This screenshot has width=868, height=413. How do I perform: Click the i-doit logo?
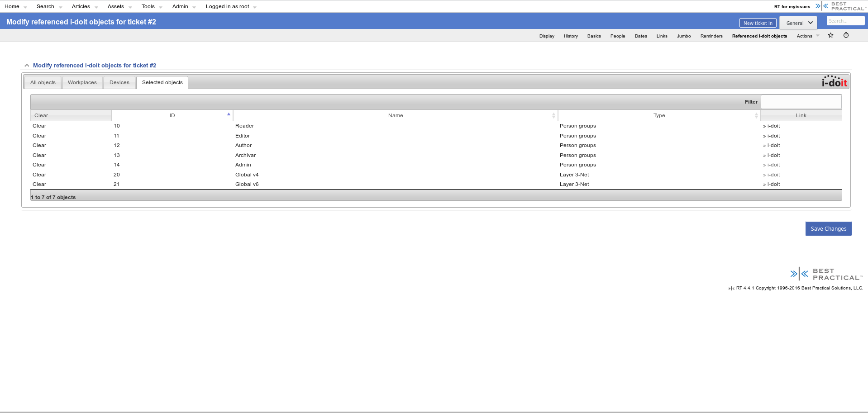click(x=835, y=81)
